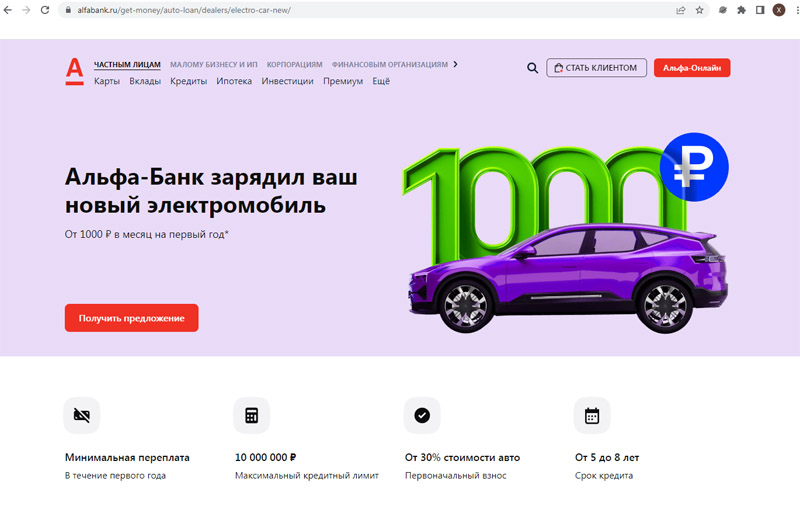Open the Вклады menu item

[145, 81]
